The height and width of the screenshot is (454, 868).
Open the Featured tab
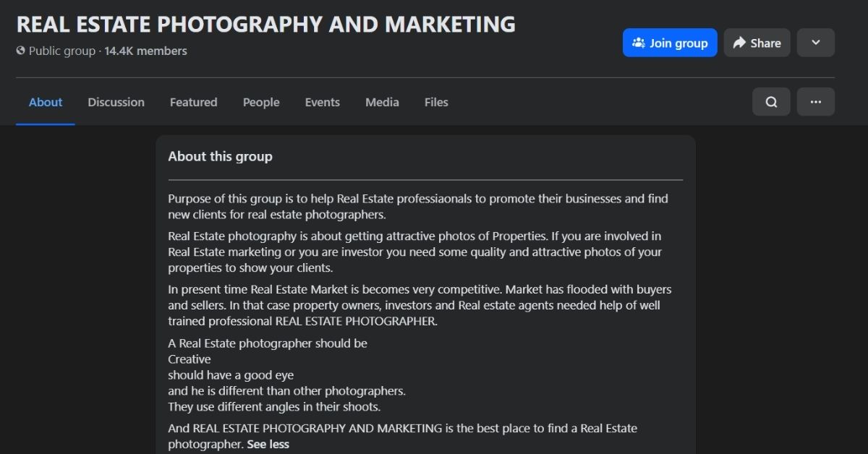pos(193,103)
